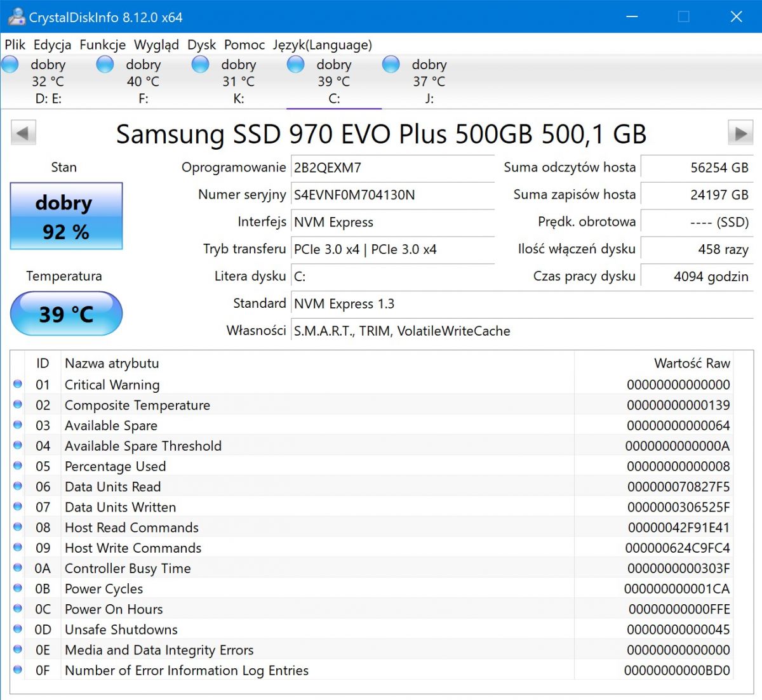Image resolution: width=762 pixels, height=700 pixels.
Task: Click status dot of Available Spare Threshold row
Action: pyautogui.click(x=18, y=445)
